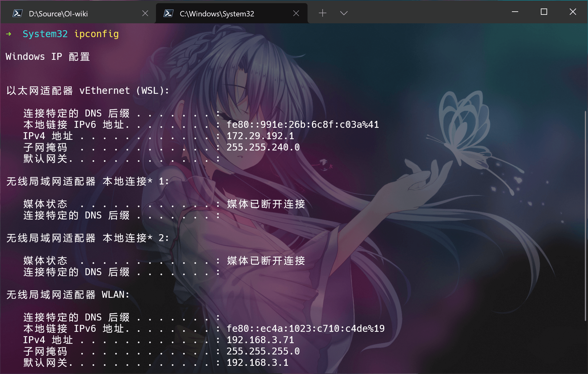
Task: Click '媒体已断开连接' under 本地连接* 1
Action: coord(266,204)
